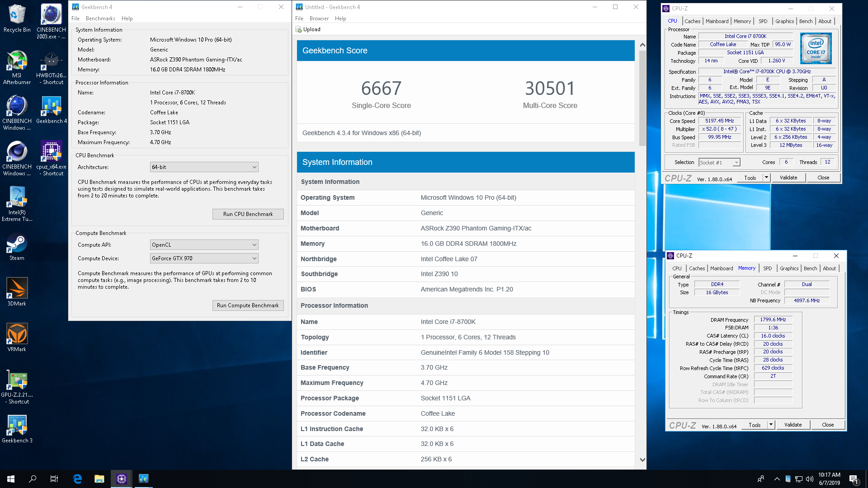Click the 6667 Single-Core Score
Screen dimensions: 868x488
click(381, 89)
